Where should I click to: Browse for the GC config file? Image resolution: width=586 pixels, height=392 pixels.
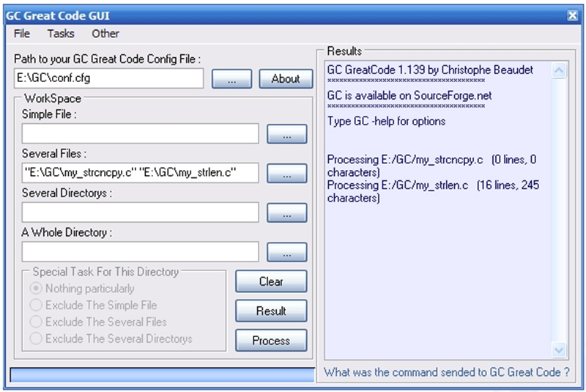click(231, 78)
